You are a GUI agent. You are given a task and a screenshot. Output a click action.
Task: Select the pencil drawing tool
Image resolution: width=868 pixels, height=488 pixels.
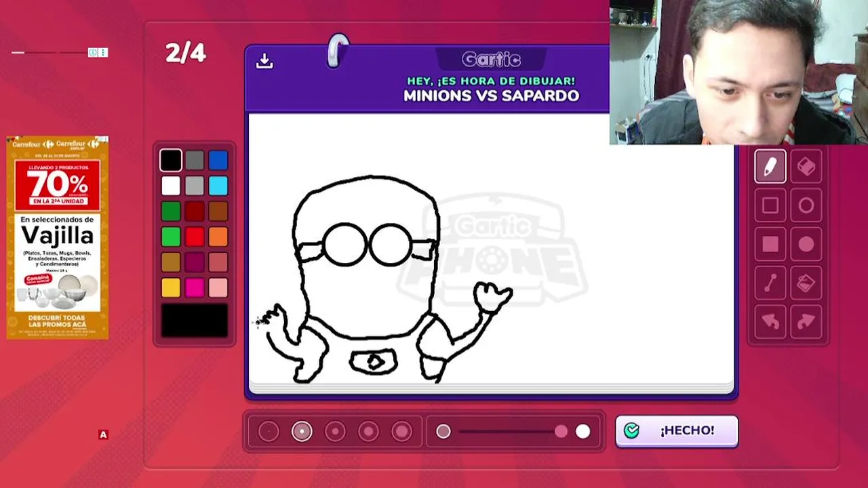coord(770,167)
